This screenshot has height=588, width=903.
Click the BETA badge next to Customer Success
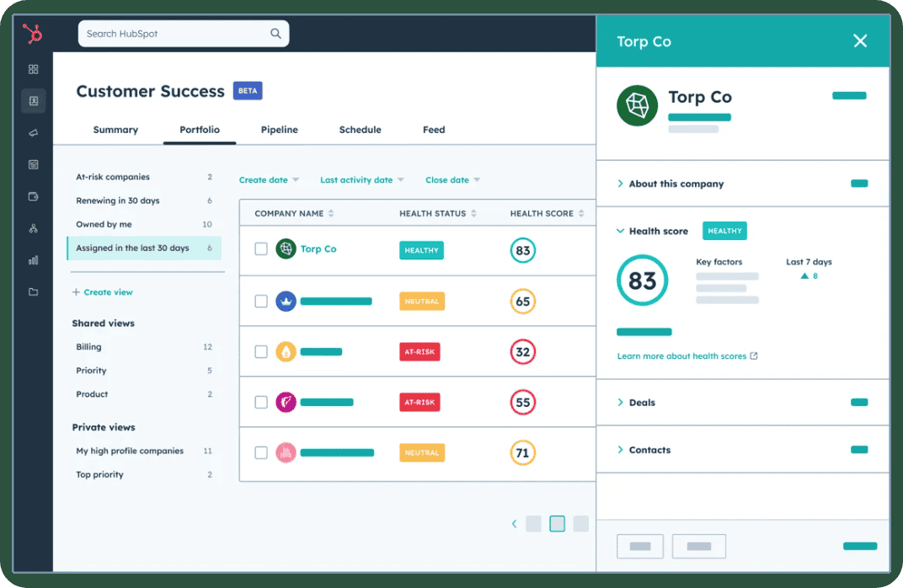click(x=248, y=91)
